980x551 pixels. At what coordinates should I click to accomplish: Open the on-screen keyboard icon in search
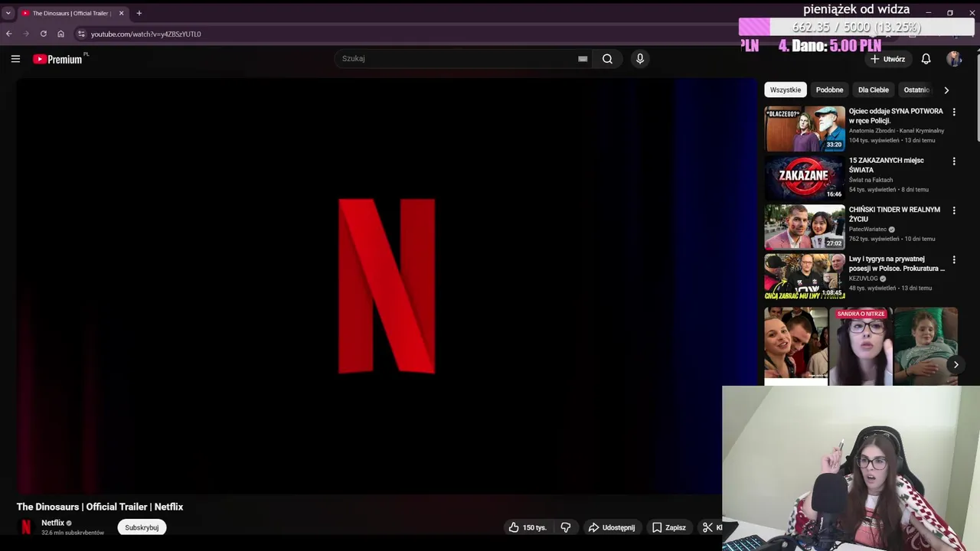pyautogui.click(x=583, y=59)
